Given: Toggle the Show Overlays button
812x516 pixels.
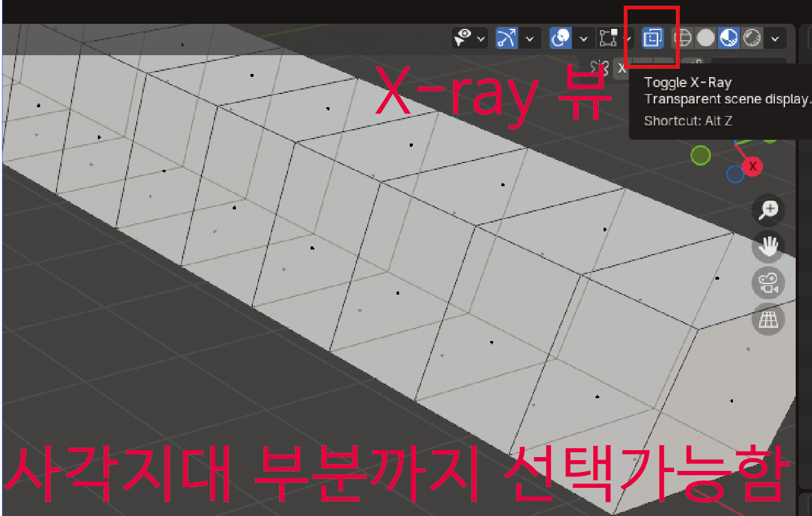Looking at the screenshot, I should [560, 39].
